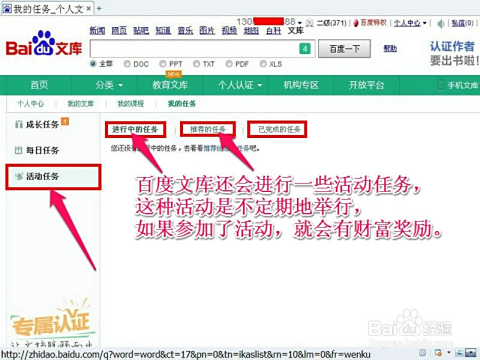The width and height of the screenshot is (480, 360).
Task: Click the speaker icon in top bar
Action: (x=441, y=23)
